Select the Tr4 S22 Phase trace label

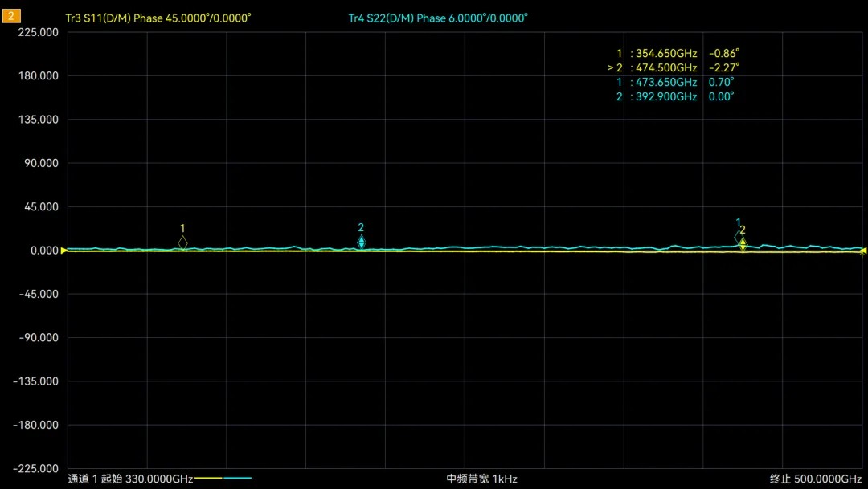pyautogui.click(x=438, y=18)
